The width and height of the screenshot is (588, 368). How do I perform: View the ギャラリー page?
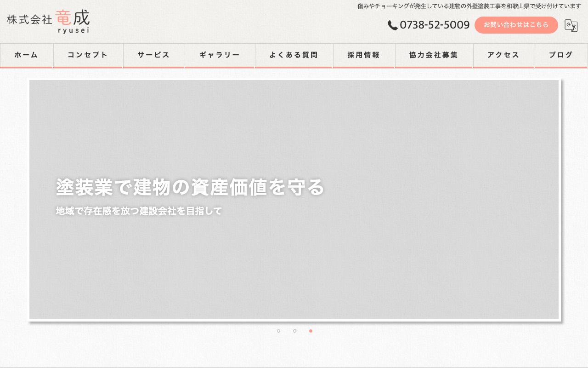220,55
